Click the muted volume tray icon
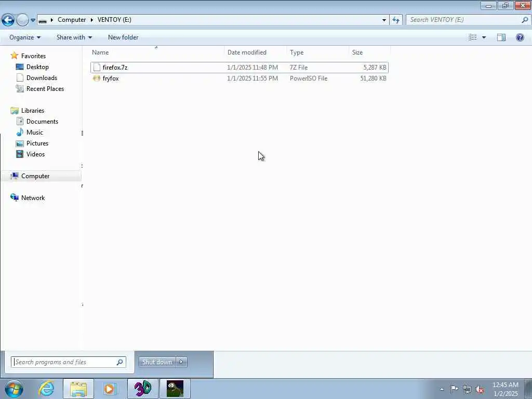Viewport: 532px width, 399px height. (480, 389)
